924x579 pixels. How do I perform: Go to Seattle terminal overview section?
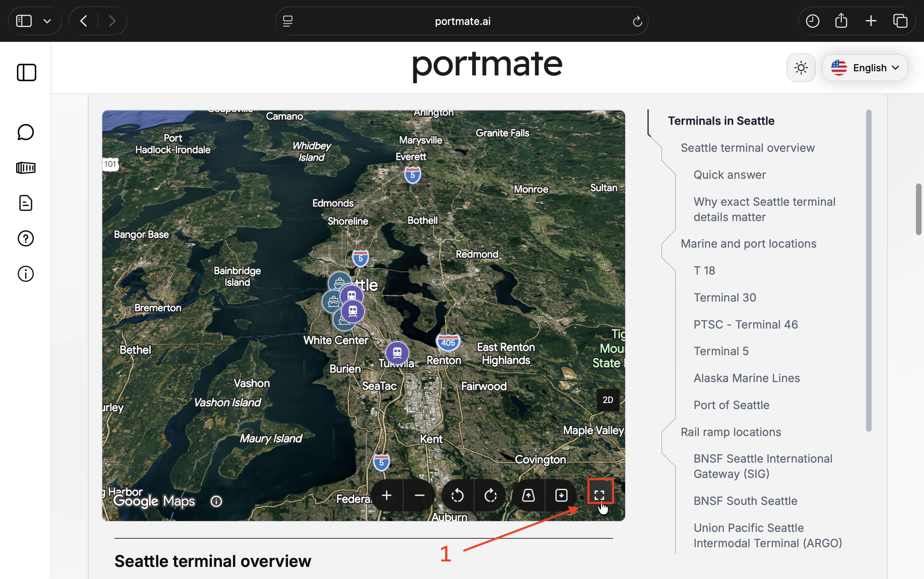tap(748, 148)
